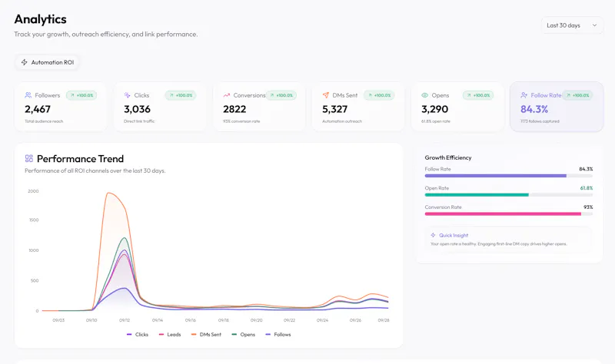Click the lightning bolt icon beside Automation ROI
This screenshot has width=615, height=364.
point(25,62)
